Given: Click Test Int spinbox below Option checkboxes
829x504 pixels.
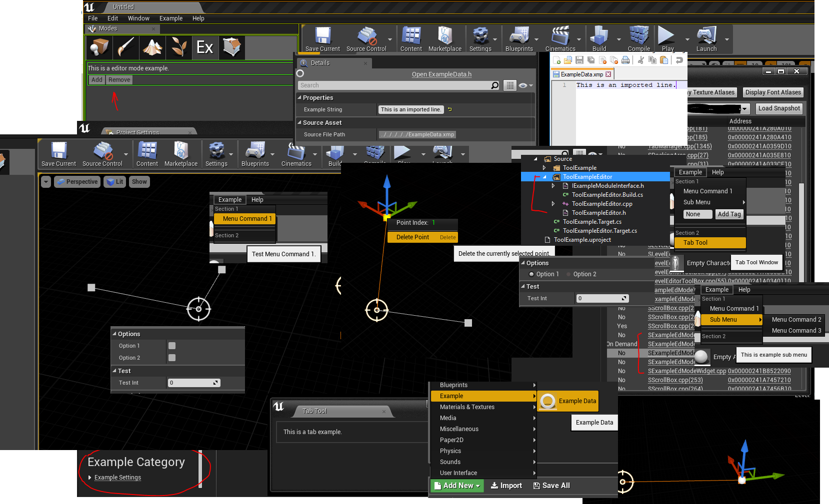Looking at the screenshot, I should click(x=194, y=383).
